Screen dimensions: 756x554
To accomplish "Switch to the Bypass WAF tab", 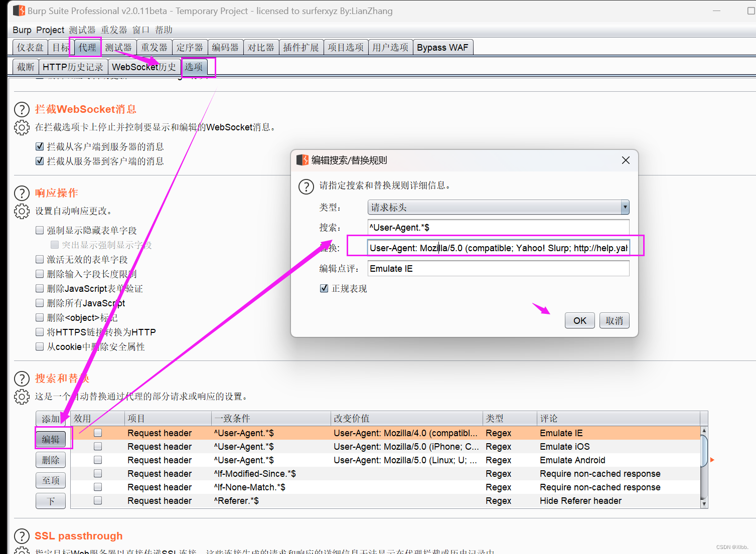I will (x=442, y=47).
